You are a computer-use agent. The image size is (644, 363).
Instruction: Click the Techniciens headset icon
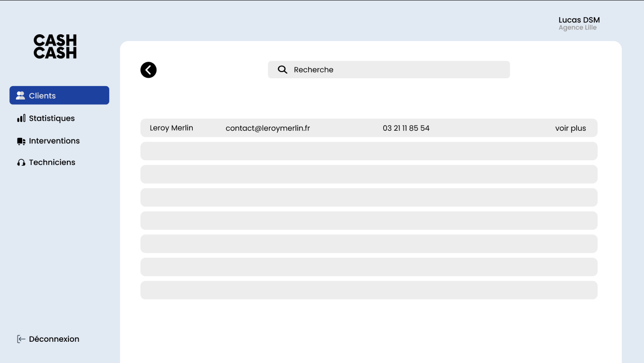tap(21, 162)
